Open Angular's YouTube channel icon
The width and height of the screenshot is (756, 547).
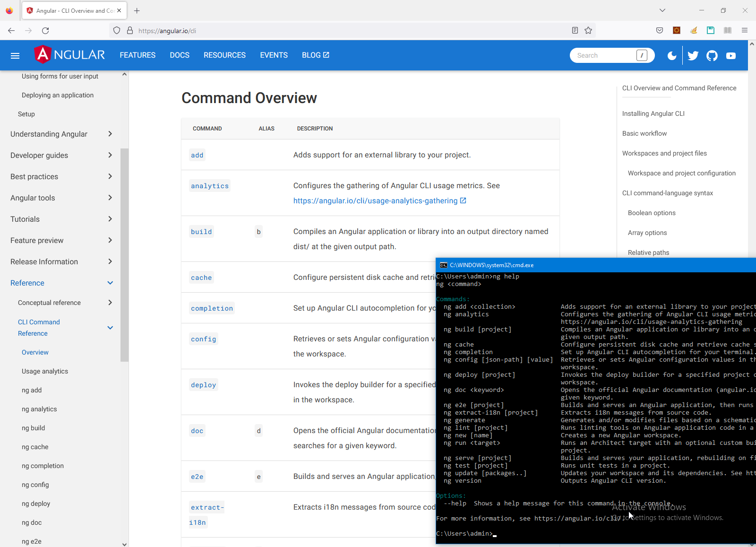tap(731, 56)
